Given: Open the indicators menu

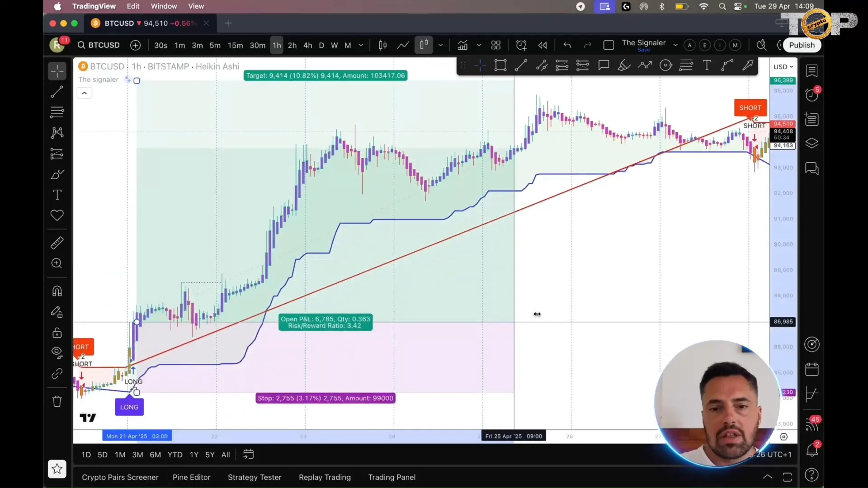Looking at the screenshot, I should 462,45.
